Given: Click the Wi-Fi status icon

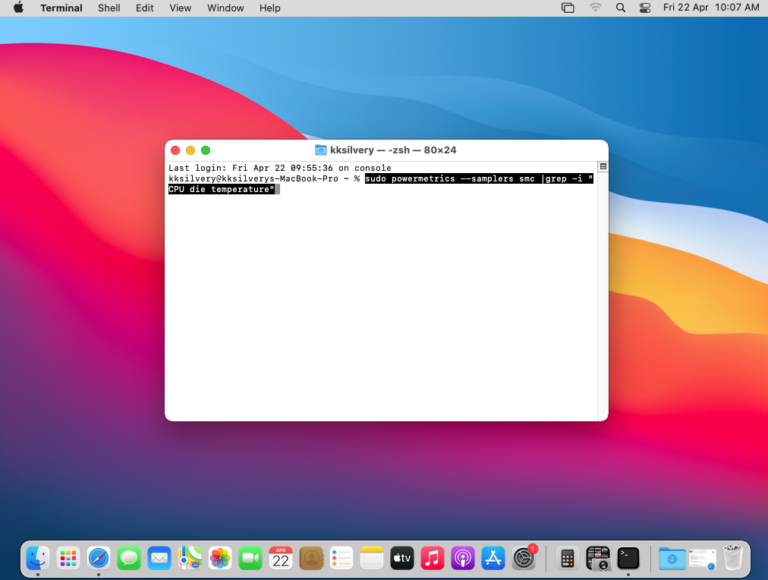Looking at the screenshot, I should click(x=595, y=8).
